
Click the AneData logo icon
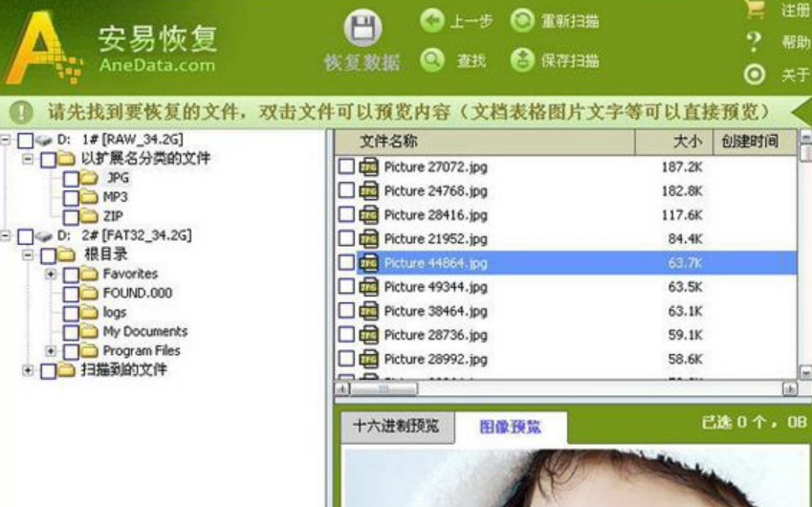(x=42, y=48)
